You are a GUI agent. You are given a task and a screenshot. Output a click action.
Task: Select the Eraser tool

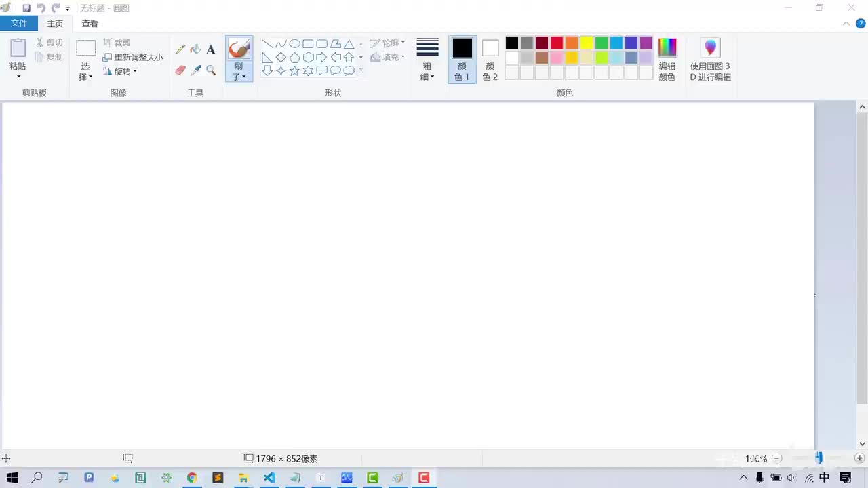click(x=180, y=70)
